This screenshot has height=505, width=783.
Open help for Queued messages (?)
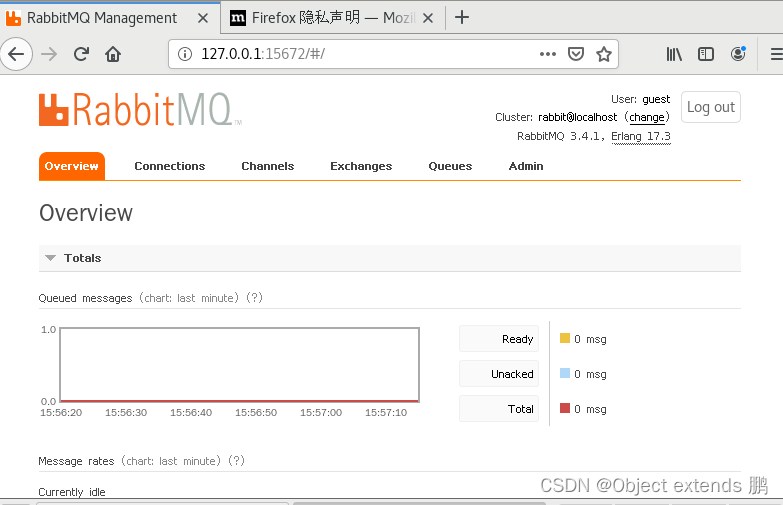pos(254,298)
